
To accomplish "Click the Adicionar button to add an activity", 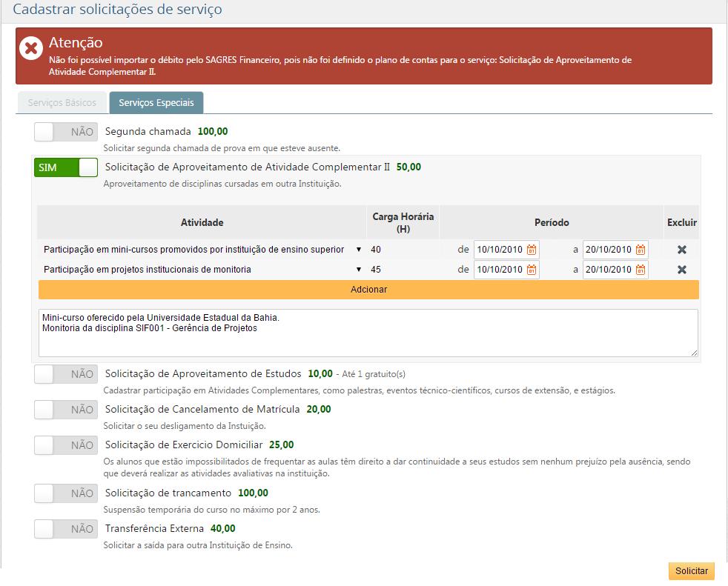I will coord(368,290).
